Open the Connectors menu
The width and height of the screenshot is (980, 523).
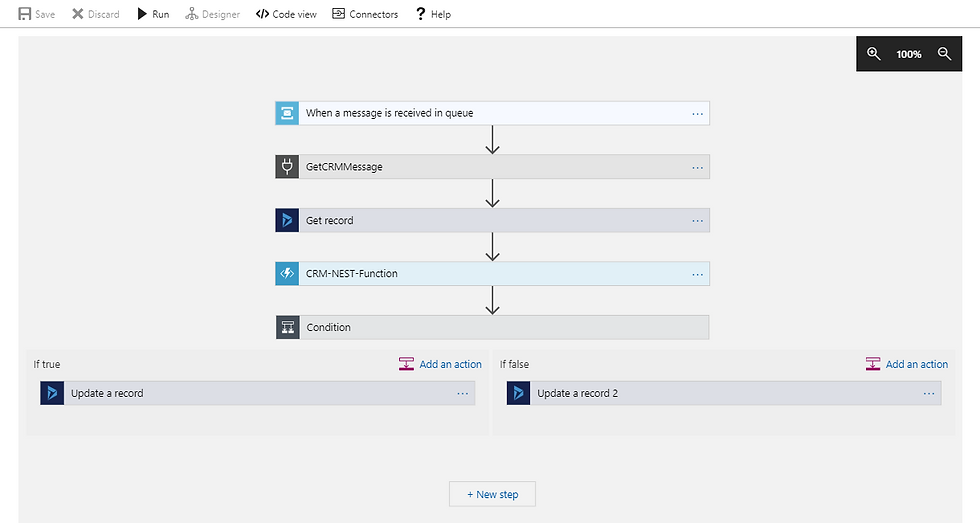click(365, 14)
